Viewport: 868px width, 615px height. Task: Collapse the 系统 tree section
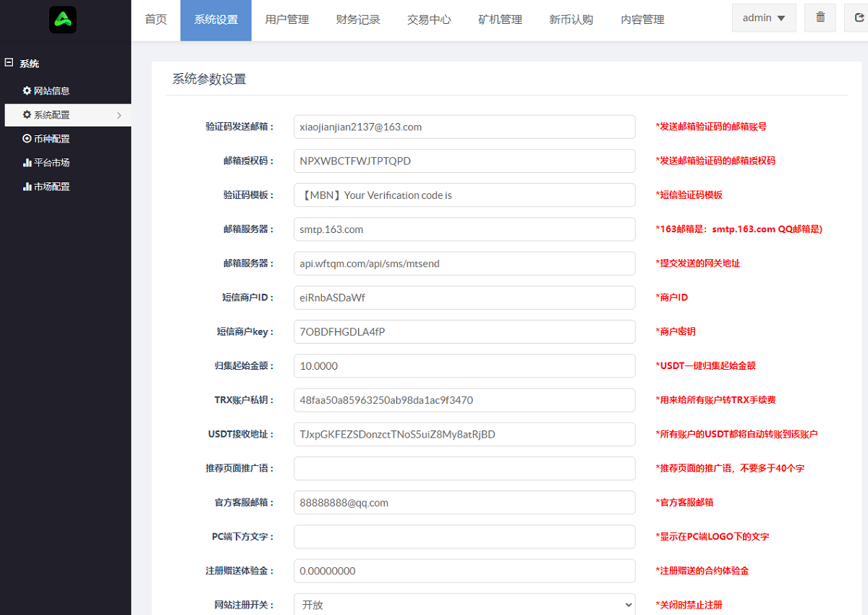(9, 63)
